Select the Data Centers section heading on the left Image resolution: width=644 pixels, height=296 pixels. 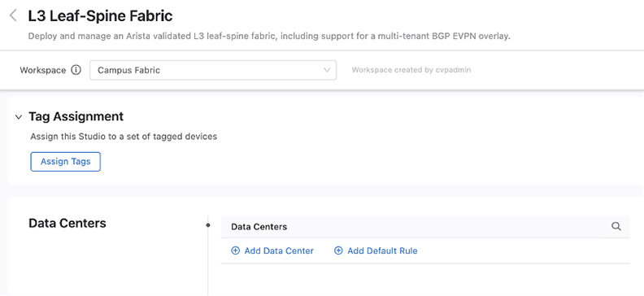[67, 224]
